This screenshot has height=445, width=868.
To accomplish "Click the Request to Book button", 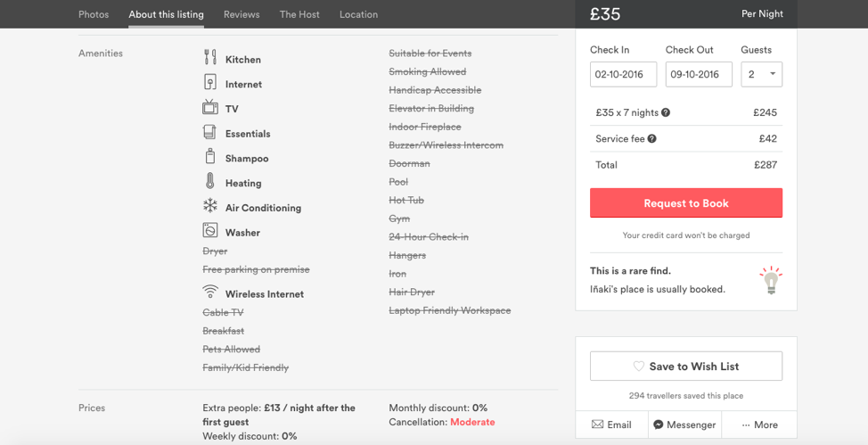I will click(x=686, y=202).
